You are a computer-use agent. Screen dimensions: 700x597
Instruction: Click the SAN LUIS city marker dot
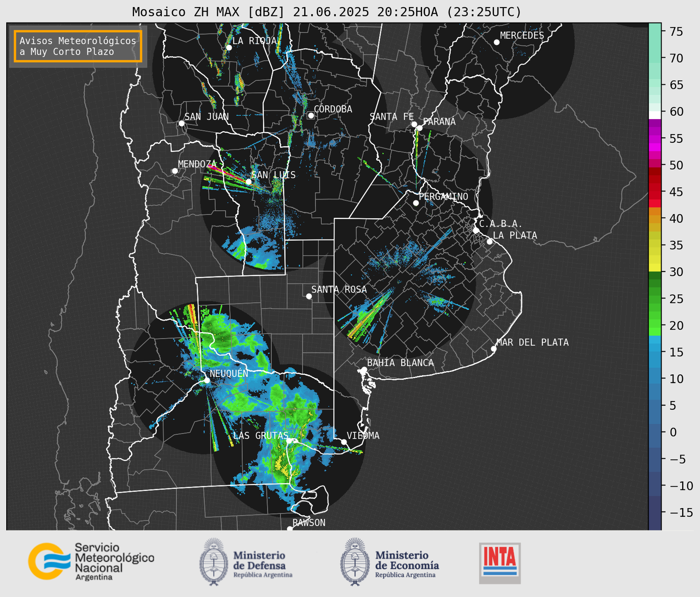click(249, 182)
